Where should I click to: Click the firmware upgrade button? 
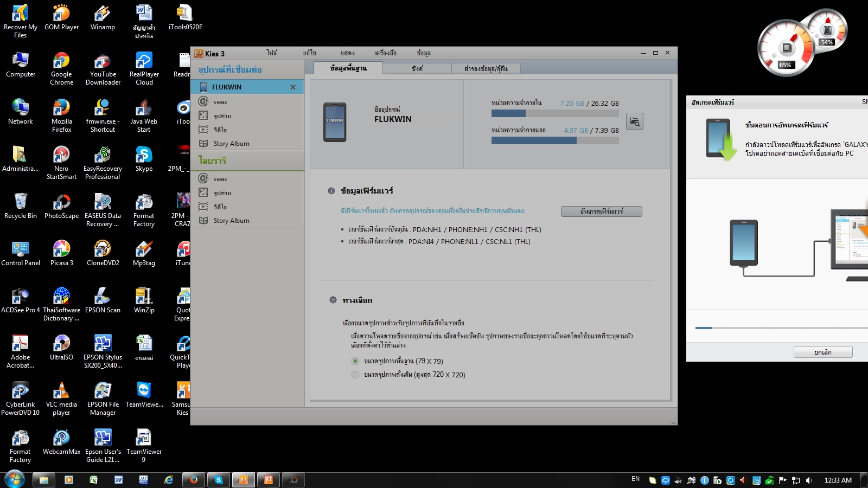pos(601,211)
